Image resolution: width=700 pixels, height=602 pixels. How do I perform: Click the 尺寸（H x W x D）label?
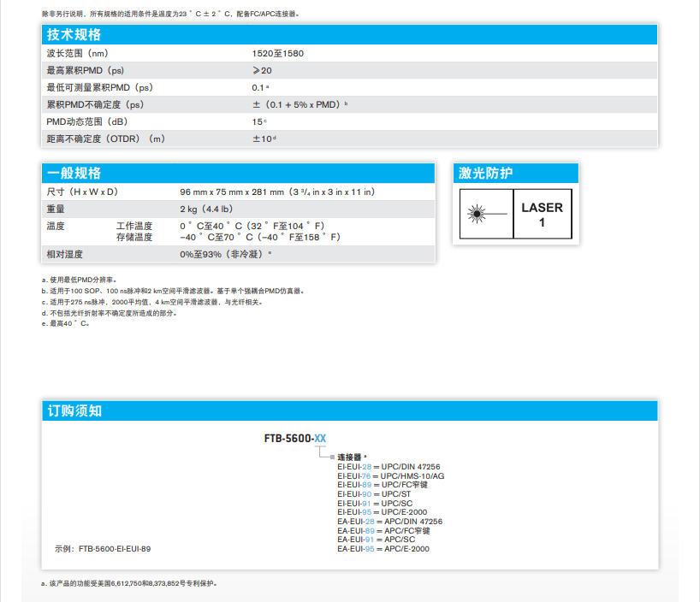pos(83,192)
